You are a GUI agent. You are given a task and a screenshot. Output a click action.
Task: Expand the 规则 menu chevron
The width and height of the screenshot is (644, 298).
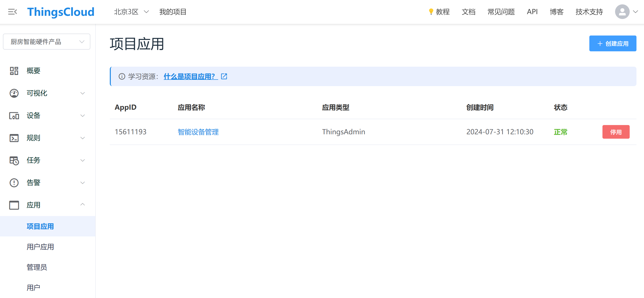tap(83, 138)
